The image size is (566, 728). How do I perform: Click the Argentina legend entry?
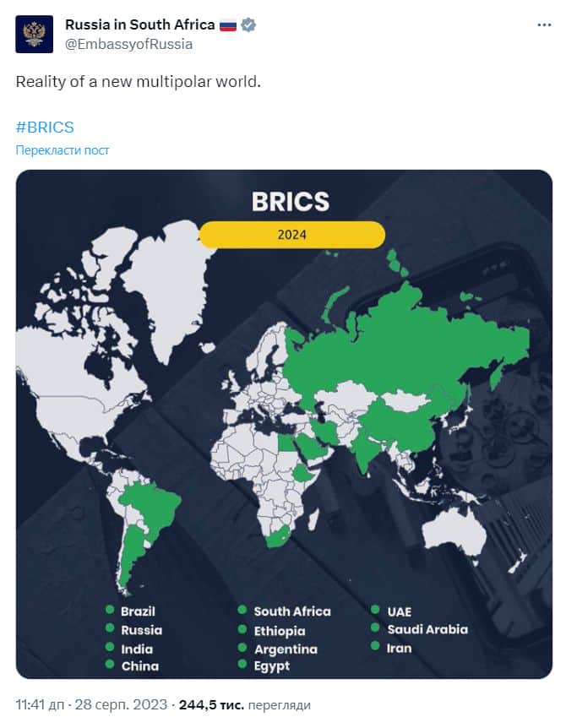(286, 649)
